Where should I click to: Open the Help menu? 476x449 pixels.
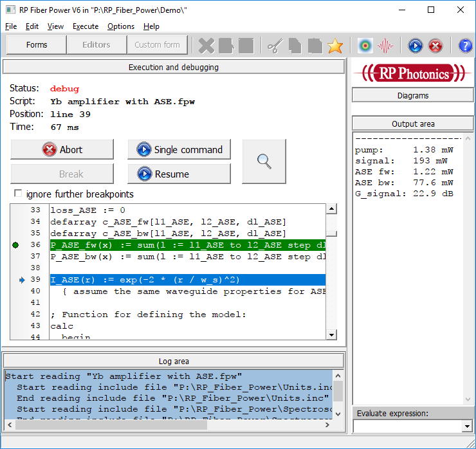pos(151,26)
